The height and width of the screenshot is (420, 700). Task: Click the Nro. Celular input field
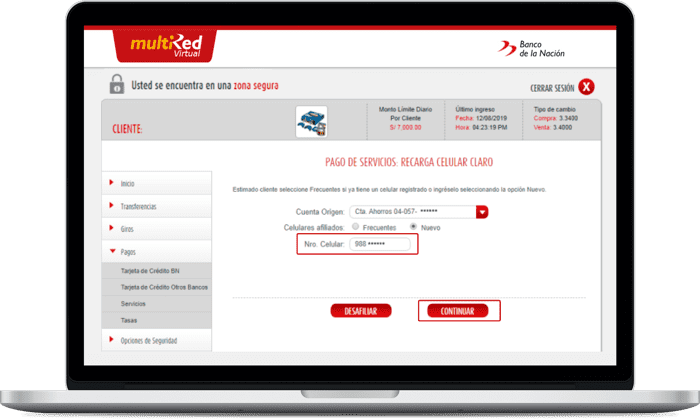(x=380, y=244)
